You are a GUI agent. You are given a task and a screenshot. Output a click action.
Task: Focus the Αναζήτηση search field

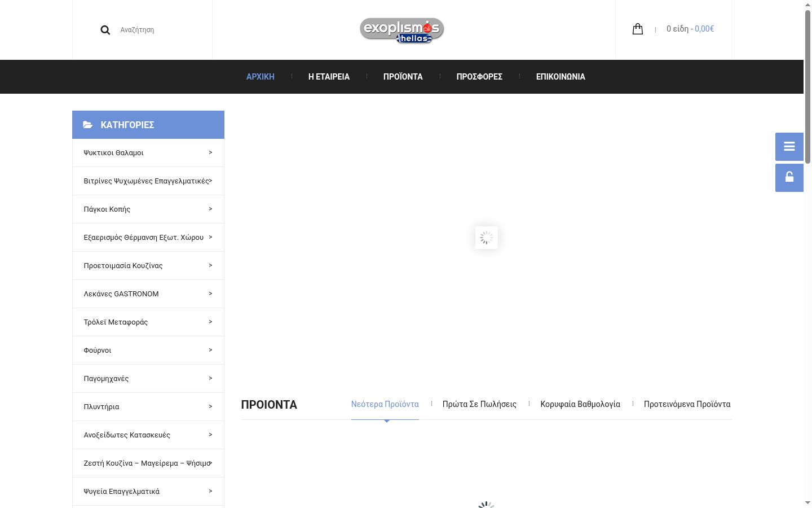(161, 30)
